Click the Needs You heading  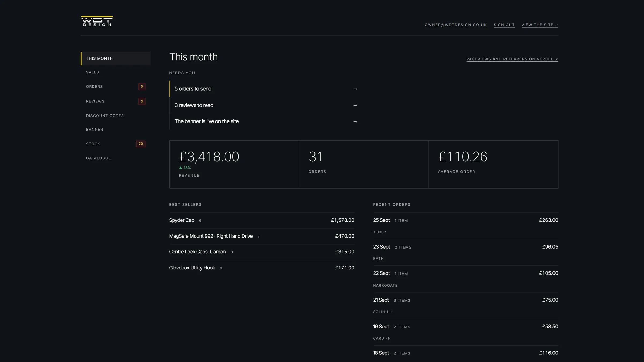click(182, 73)
